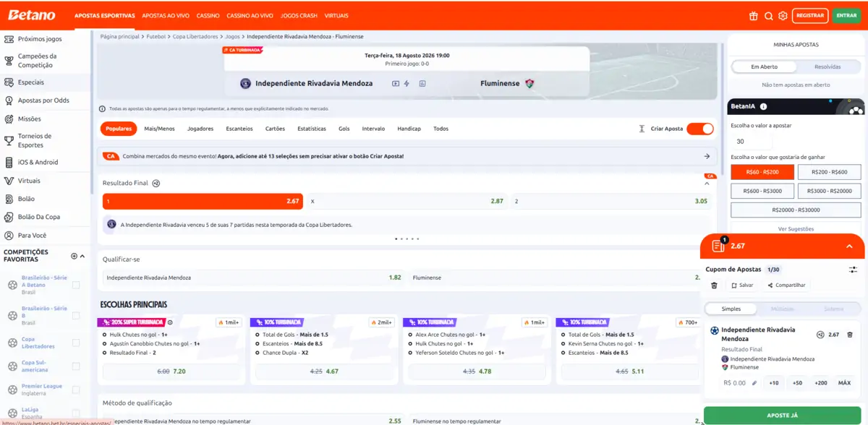868x425 pixels.
Task: Open the settings gear icon in header
Action: point(783,15)
